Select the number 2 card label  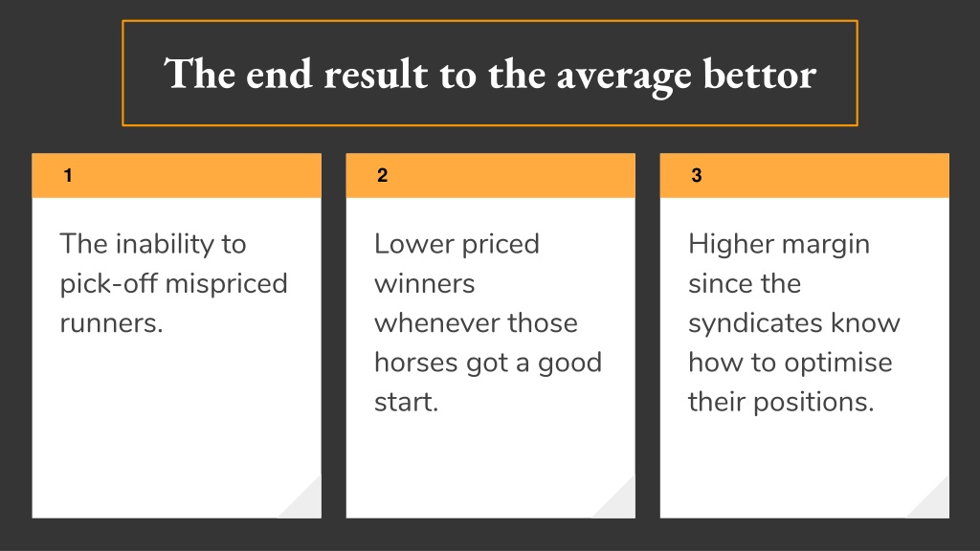click(382, 176)
